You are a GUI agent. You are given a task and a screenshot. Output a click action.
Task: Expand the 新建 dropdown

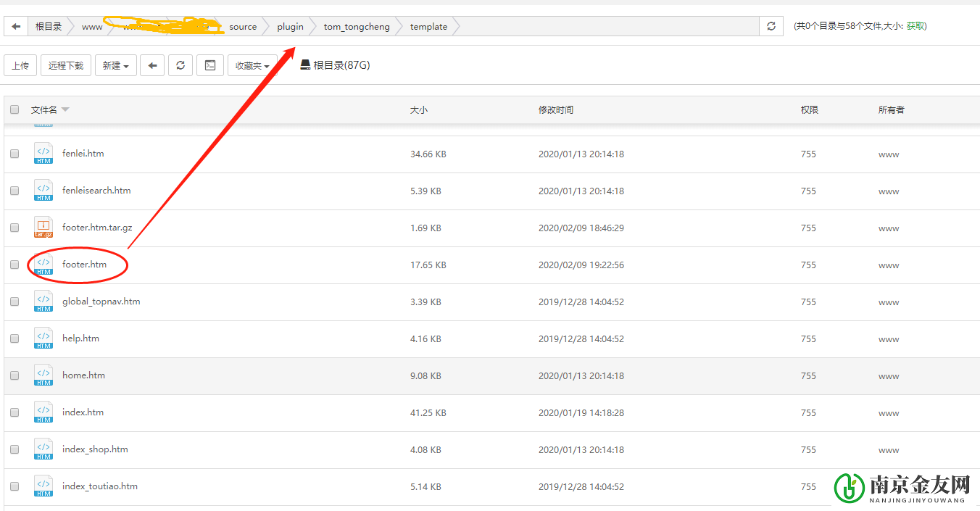coord(116,65)
